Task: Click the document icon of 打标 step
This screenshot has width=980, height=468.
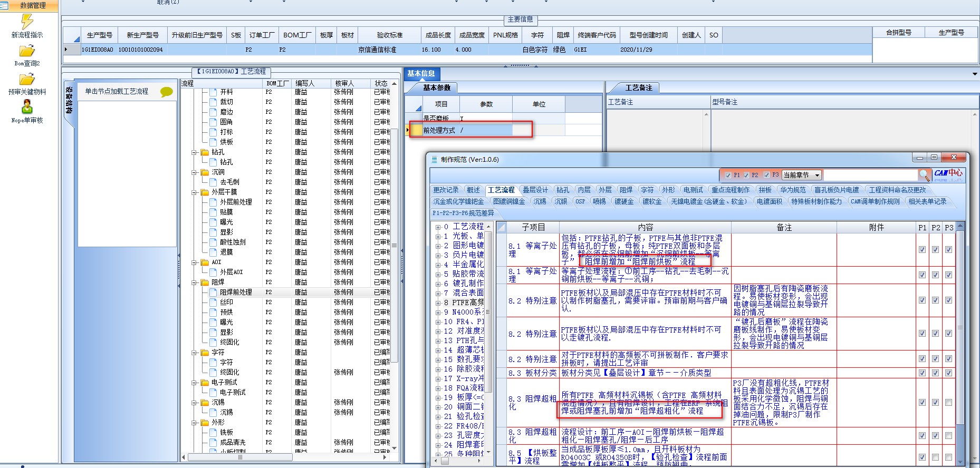Action: tap(214, 132)
